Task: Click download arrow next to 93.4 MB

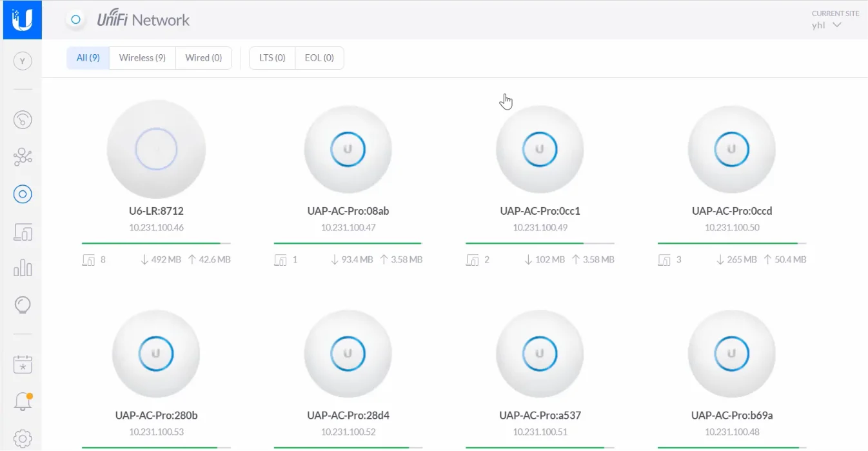Action: pos(335,260)
